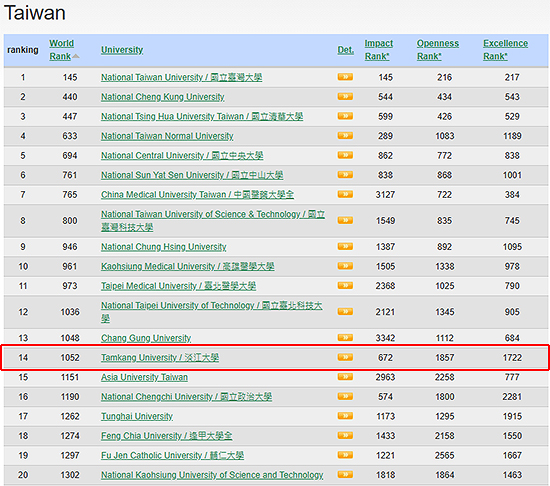Open Feng Chia University link
The width and height of the screenshot is (550, 486).
click(167, 436)
